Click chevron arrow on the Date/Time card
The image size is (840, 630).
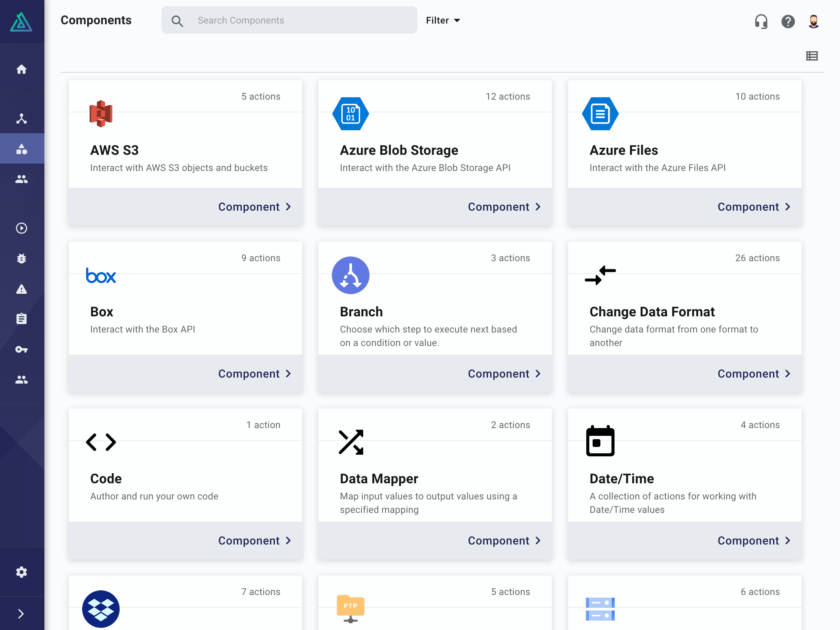(788, 541)
